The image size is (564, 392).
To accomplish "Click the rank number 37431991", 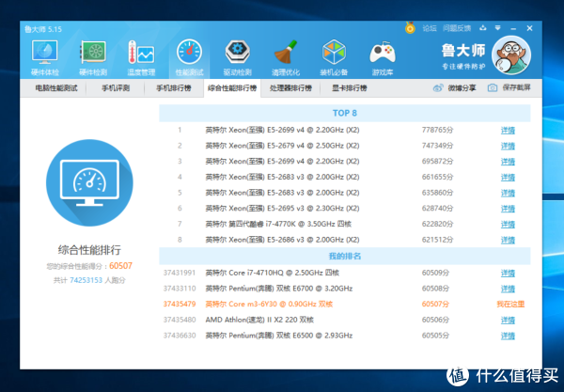I will (180, 273).
